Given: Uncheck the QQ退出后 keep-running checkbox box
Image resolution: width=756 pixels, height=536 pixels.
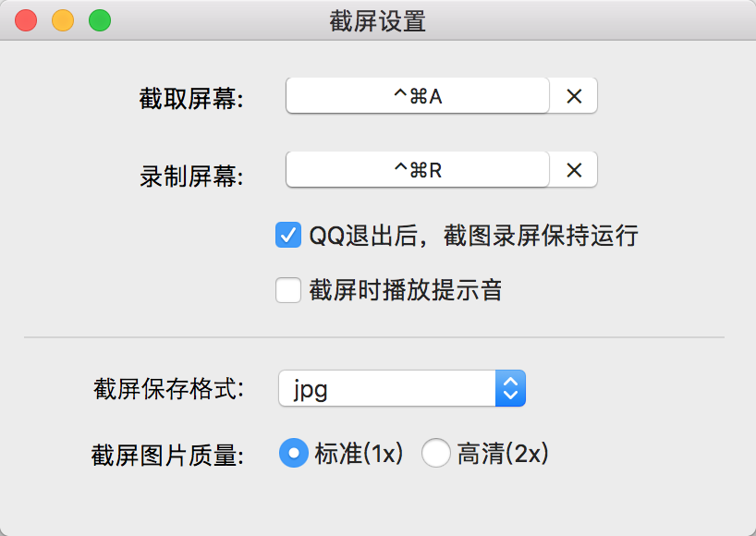Looking at the screenshot, I should click(288, 236).
